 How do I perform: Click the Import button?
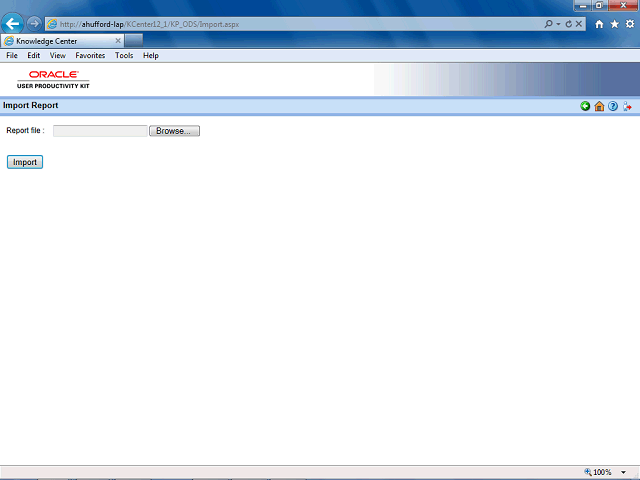25,162
